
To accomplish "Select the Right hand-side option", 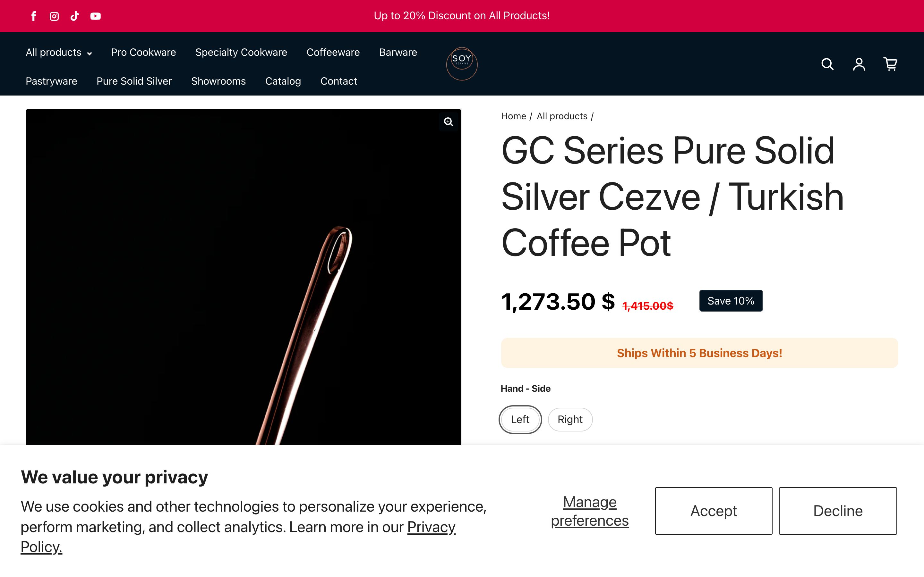I will click(x=570, y=419).
